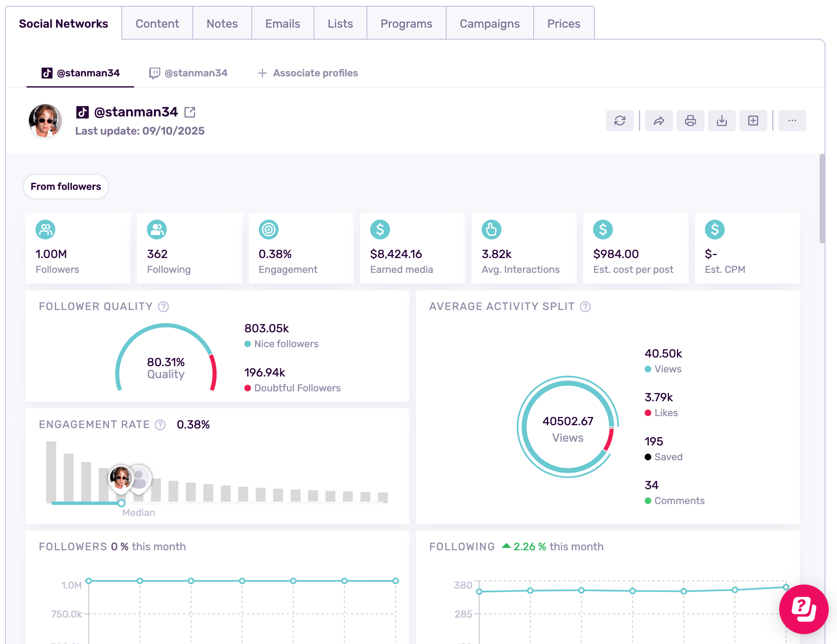837x644 pixels.
Task: Open the help chat widget
Action: [803, 608]
